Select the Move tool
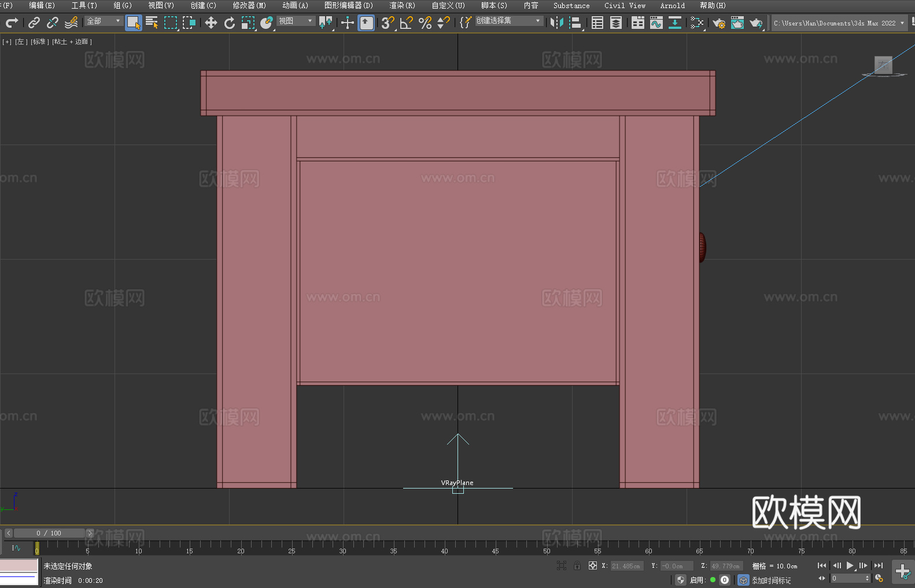This screenshot has height=588, width=915. click(x=211, y=23)
